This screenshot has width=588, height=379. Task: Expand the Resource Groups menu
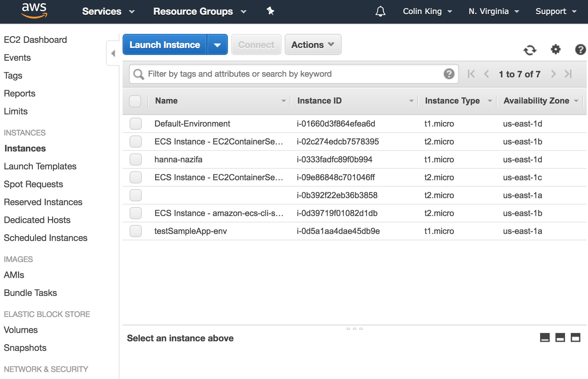point(200,12)
